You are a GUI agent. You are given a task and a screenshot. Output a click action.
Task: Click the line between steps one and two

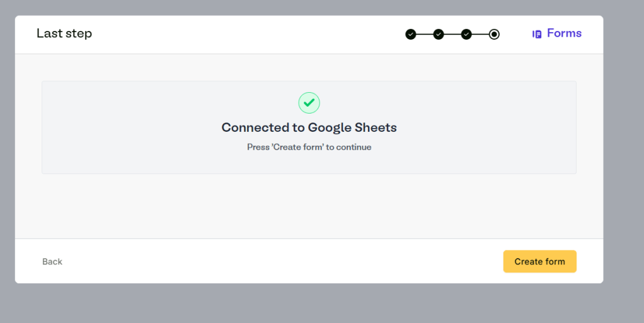click(x=425, y=34)
